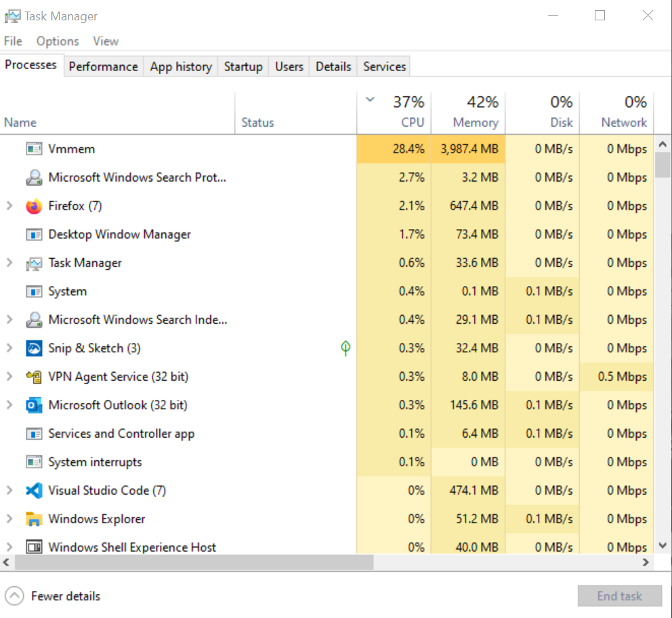Select the Processes tab
The image size is (672, 618).
click(31, 65)
